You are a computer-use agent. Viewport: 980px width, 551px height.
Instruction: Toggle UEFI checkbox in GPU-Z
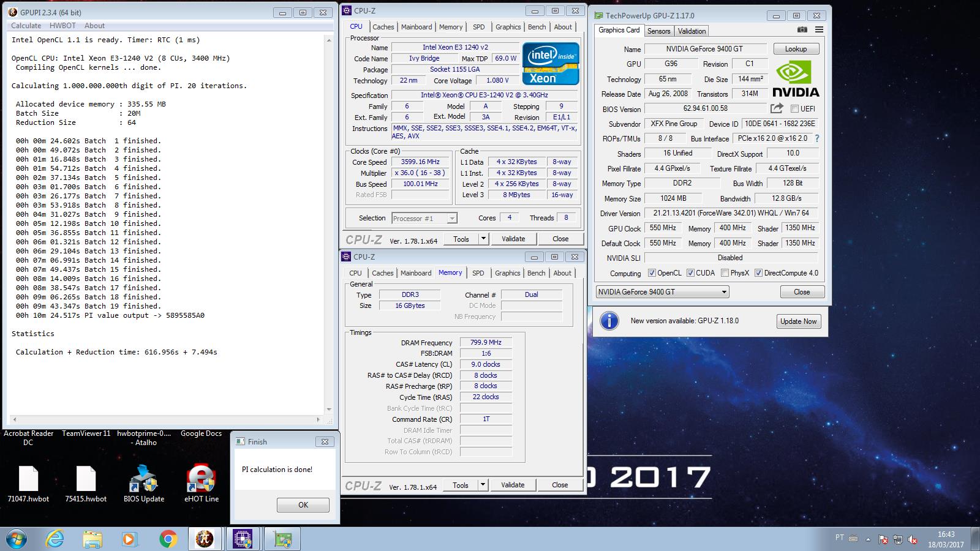tap(794, 109)
